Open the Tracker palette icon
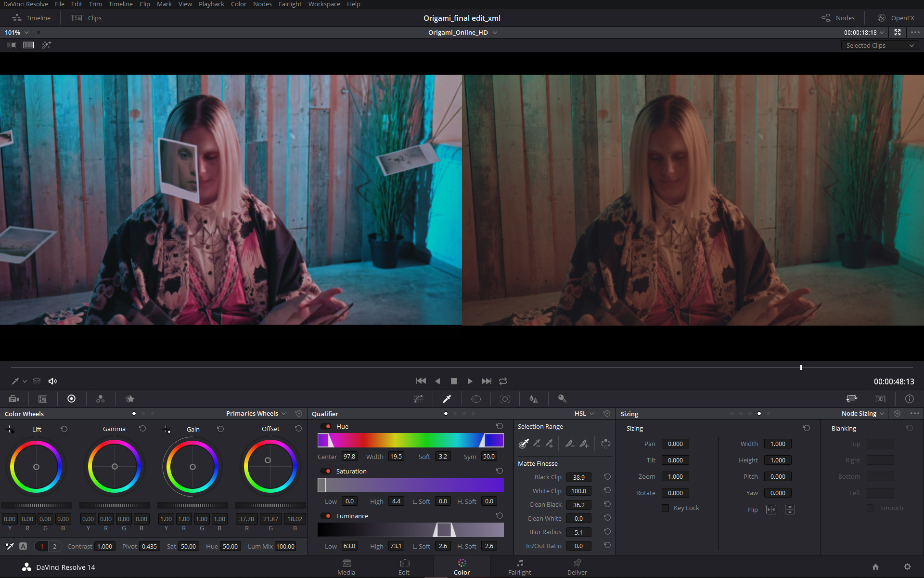Screen dimensions: 924x578 click(505, 399)
